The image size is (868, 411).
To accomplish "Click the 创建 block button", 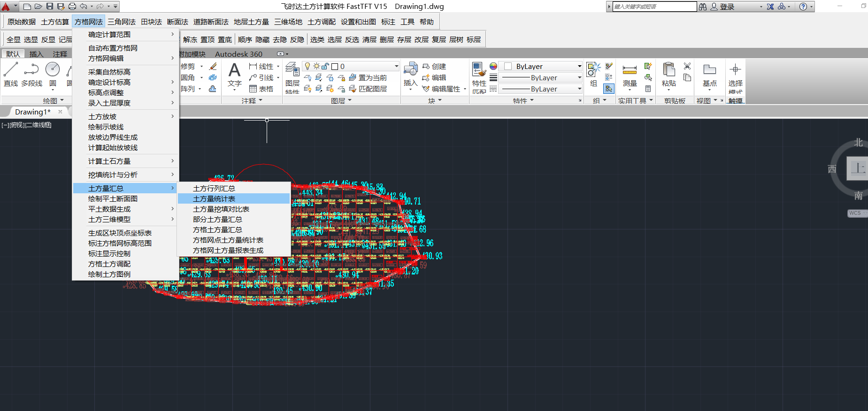I will coord(434,66).
